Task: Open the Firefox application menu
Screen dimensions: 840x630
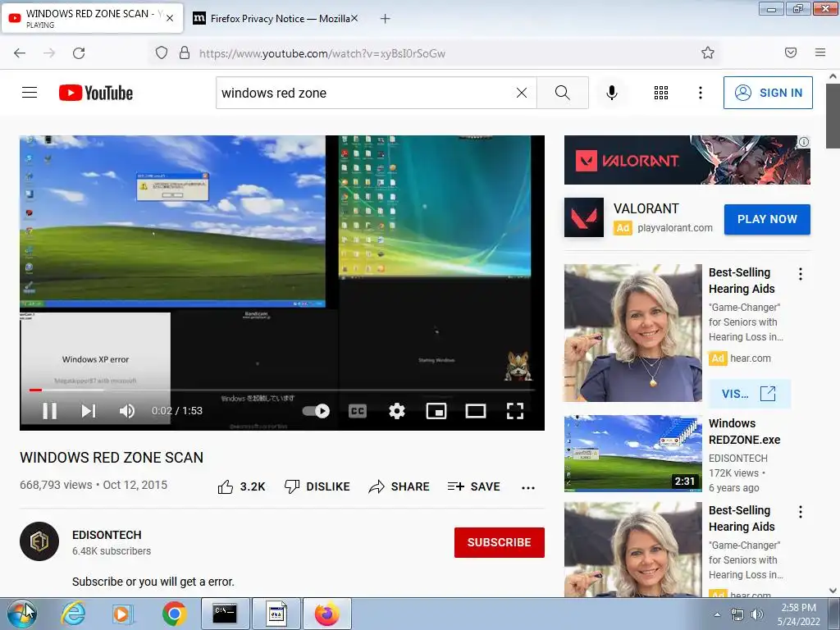Action: pyautogui.click(x=820, y=52)
